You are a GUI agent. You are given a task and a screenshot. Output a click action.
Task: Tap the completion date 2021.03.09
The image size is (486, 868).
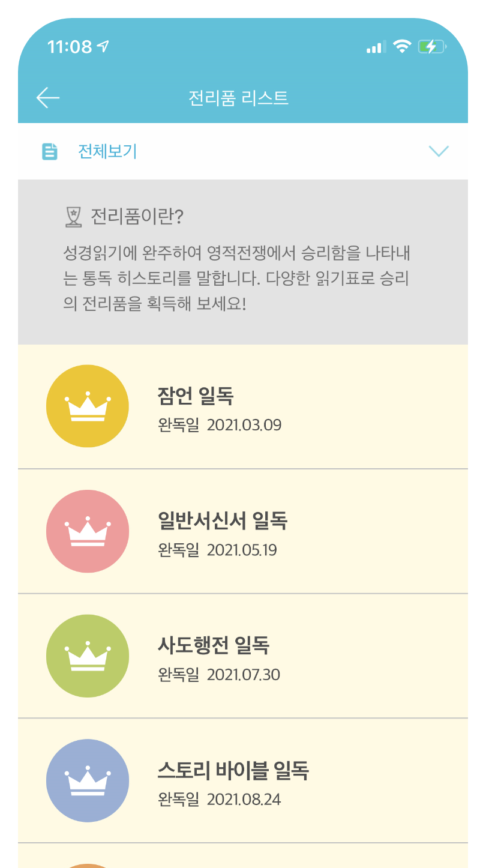pos(244,426)
